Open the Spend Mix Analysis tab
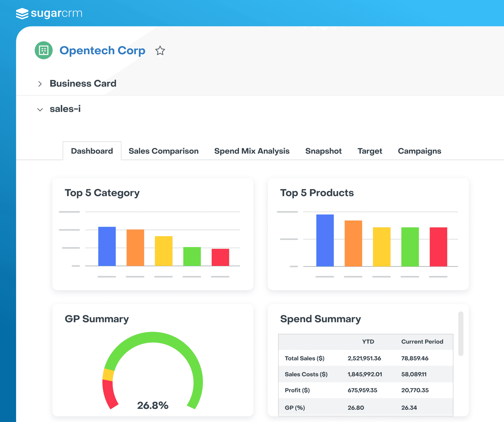 coord(252,151)
